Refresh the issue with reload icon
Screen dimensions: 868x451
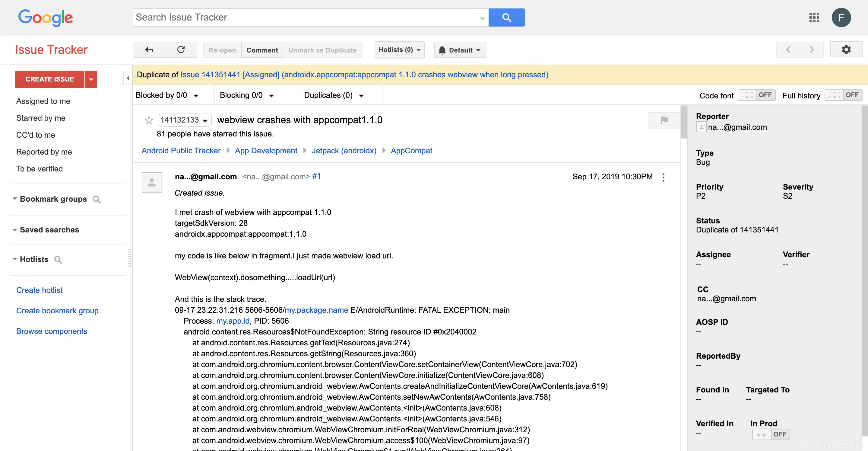click(181, 50)
